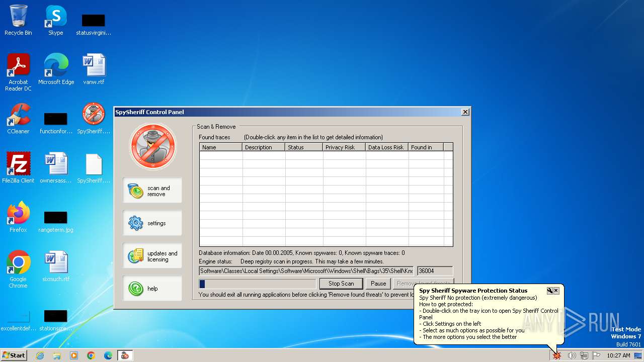Select the functionfor desktop file
Screen dimensions: 644x362
(x=56, y=122)
